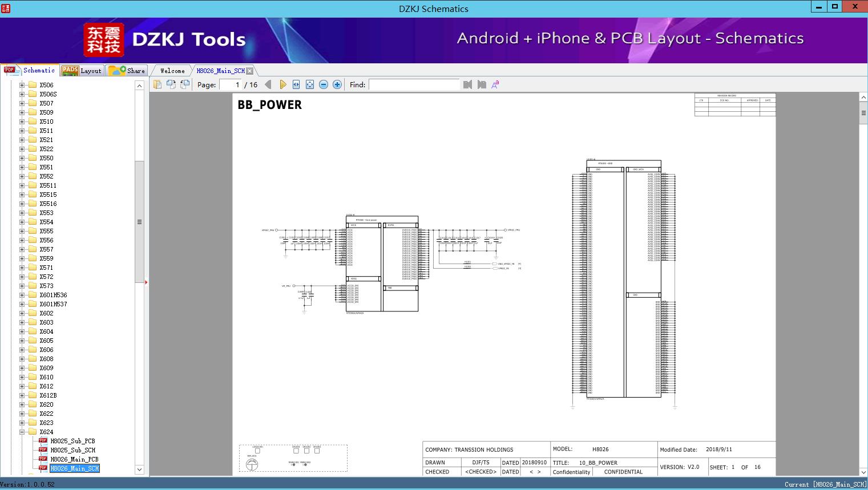This screenshot has width=868, height=490.
Task: Click red arrow to collapse the side panel
Action: pyautogui.click(x=147, y=282)
